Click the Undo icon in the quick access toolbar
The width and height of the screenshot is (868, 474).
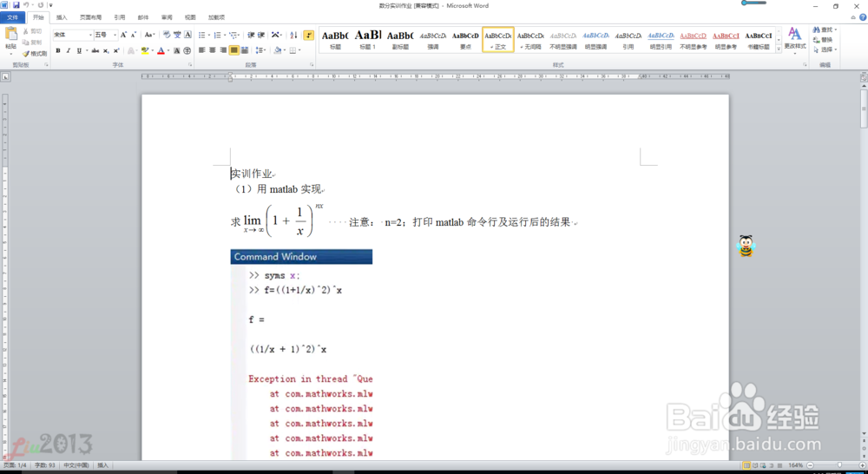(x=26, y=5)
